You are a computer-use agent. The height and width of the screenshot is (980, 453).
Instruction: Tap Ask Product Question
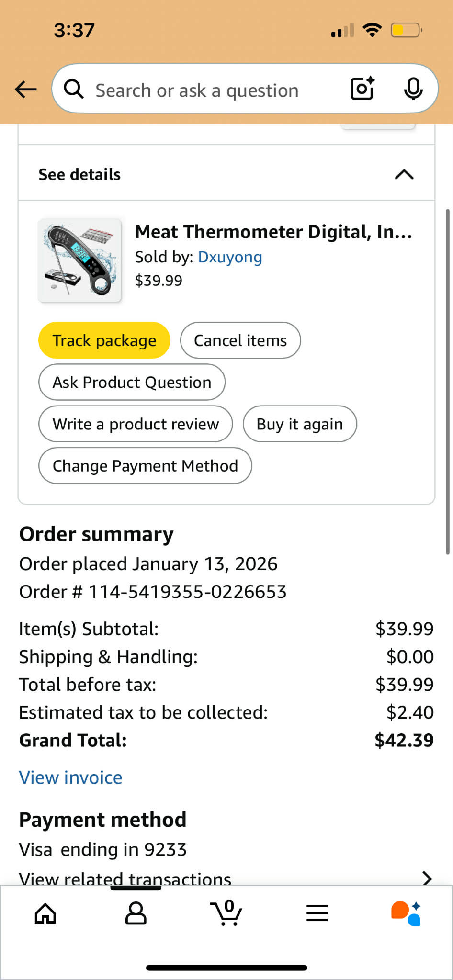point(132,382)
